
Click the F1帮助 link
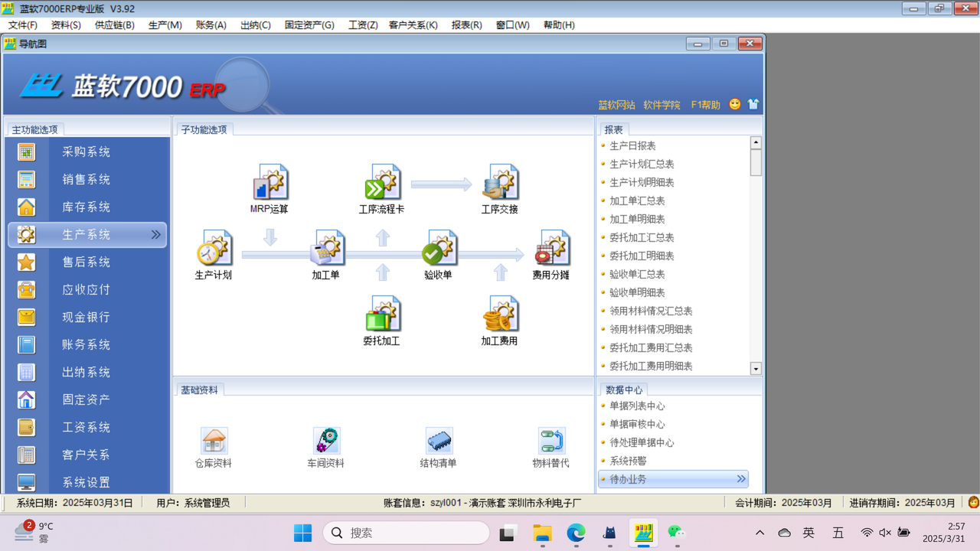point(705,105)
